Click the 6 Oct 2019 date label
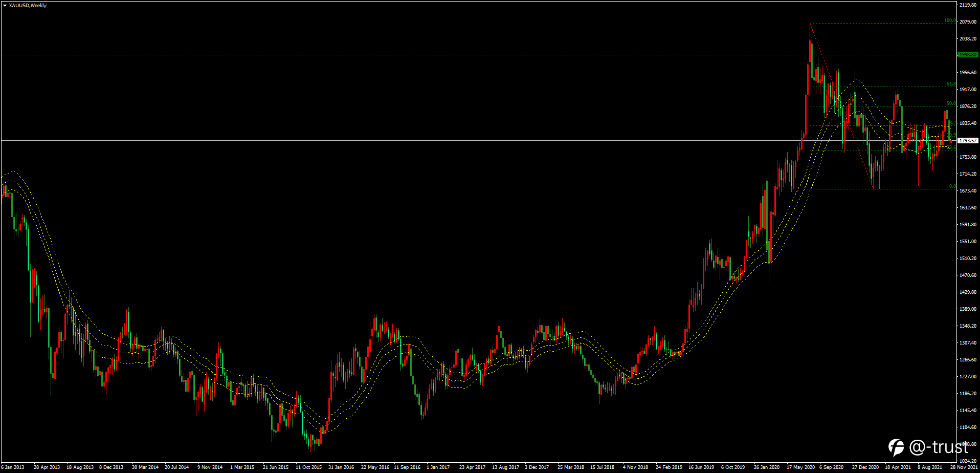 coord(733,467)
